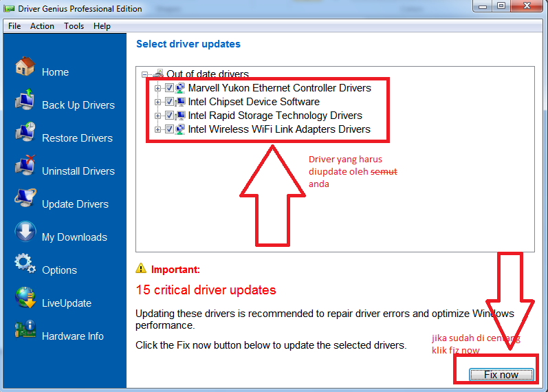
Task: Click the Restore Drivers clock icon
Action: click(25, 132)
